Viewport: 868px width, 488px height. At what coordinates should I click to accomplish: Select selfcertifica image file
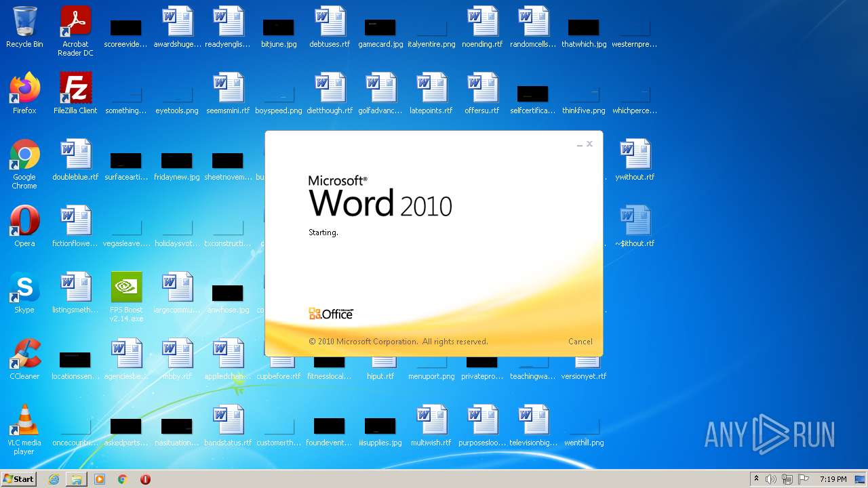[x=533, y=94]
